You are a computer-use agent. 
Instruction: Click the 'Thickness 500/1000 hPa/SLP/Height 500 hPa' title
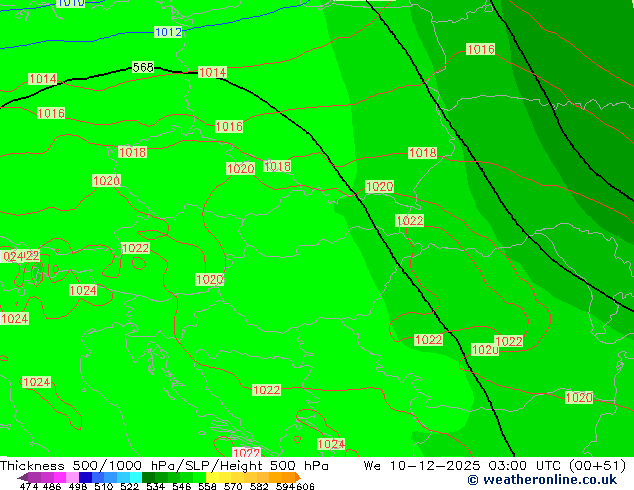pyautogui.click(x=164, y=466)
